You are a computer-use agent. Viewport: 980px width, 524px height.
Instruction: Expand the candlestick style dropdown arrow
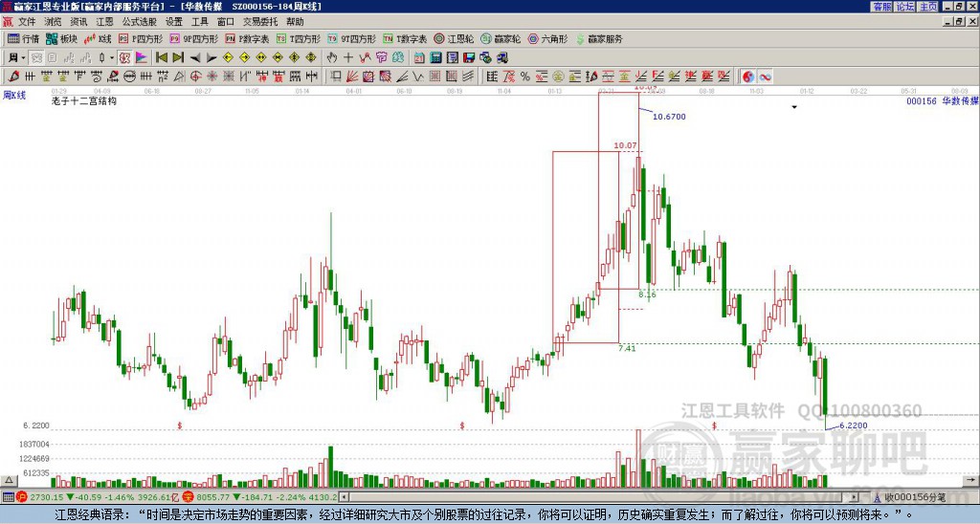click(112, 58)
